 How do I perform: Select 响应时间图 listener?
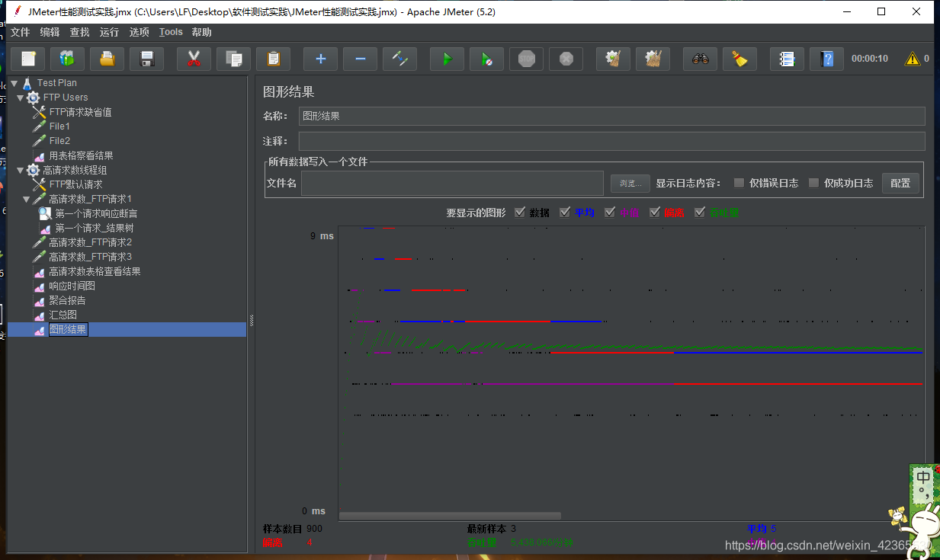(x=72, y=286)
